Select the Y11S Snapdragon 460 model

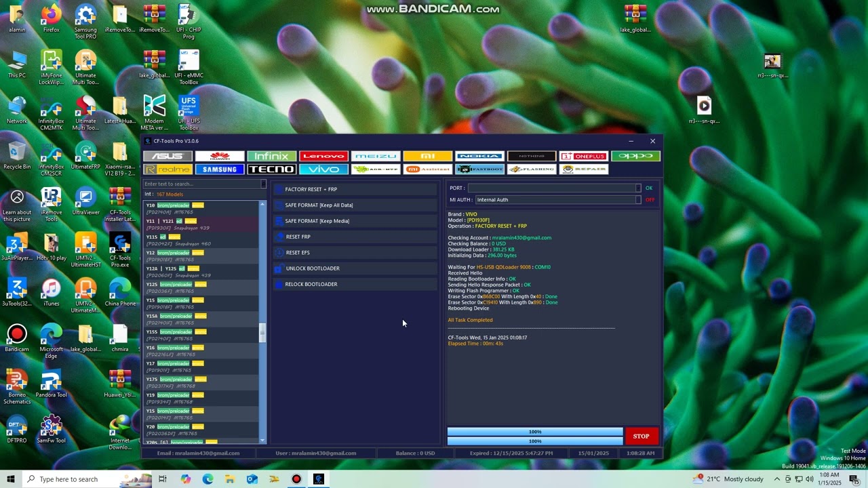pos(201,240)
